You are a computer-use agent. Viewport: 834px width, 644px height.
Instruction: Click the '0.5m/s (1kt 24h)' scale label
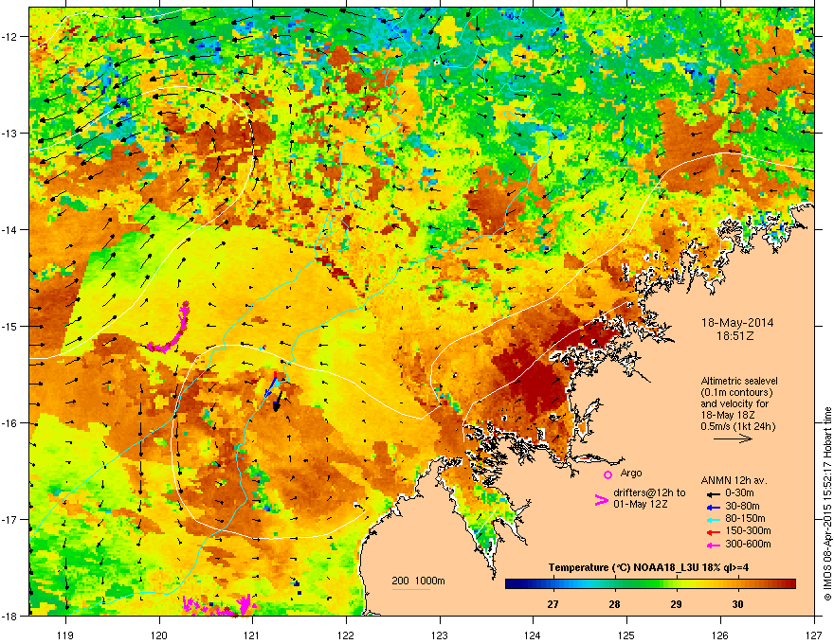click(737, 426)
